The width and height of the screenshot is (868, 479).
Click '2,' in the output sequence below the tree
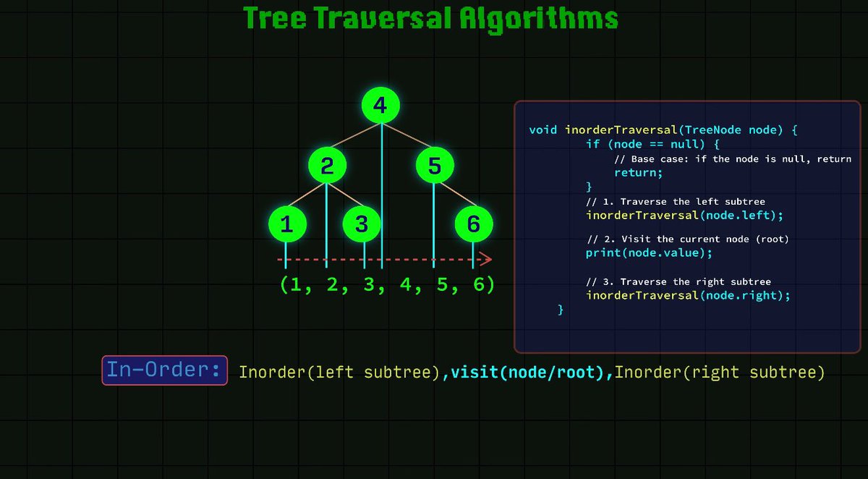coord(337,285)
